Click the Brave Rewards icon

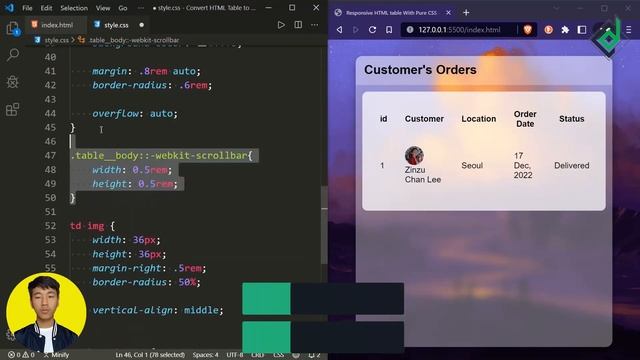[549, 29]
